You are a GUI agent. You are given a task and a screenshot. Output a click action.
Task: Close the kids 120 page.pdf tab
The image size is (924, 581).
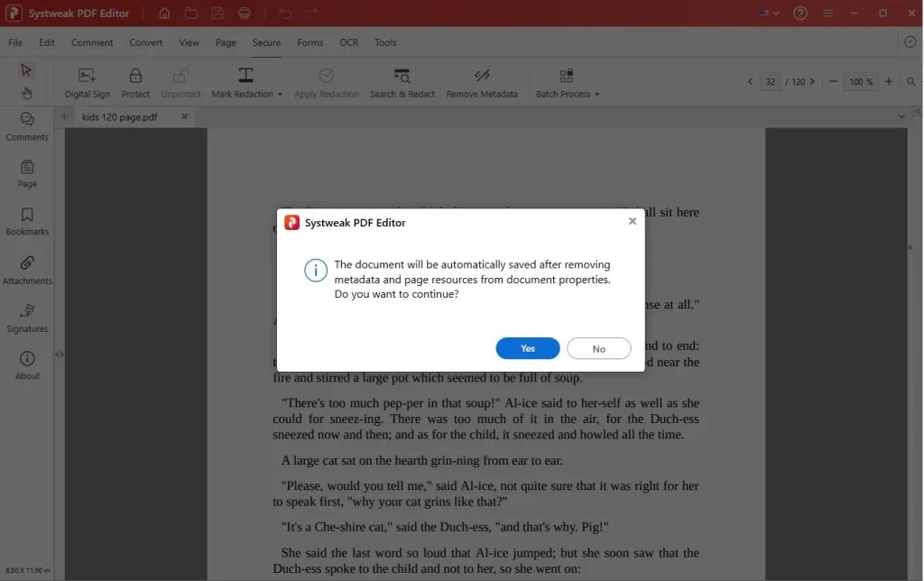click(x=184, y=116)
